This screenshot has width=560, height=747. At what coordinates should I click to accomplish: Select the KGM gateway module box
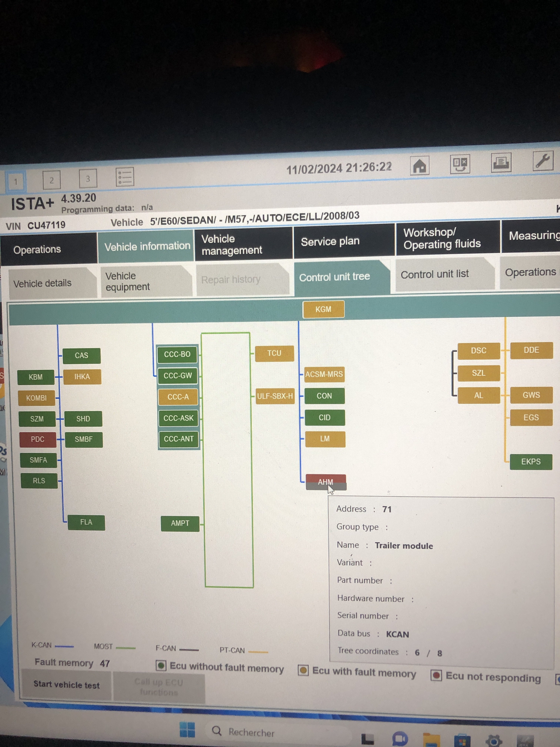pyautogui.click(x=323, y=309)
